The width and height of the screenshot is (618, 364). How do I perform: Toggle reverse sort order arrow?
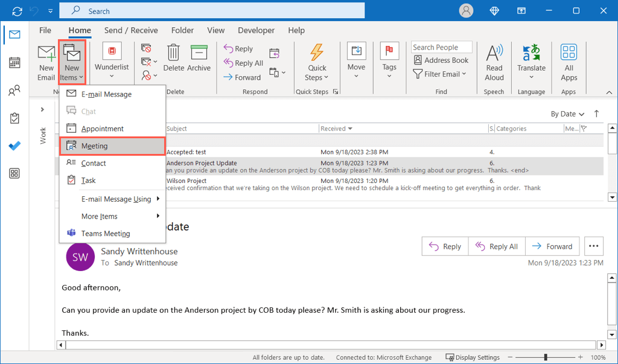click(596, 113)
